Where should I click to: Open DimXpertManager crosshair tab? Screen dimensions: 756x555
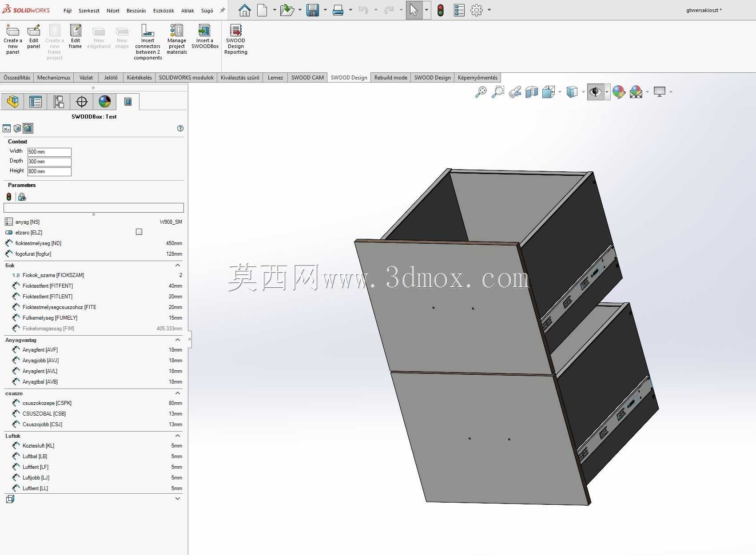(82, 102)
